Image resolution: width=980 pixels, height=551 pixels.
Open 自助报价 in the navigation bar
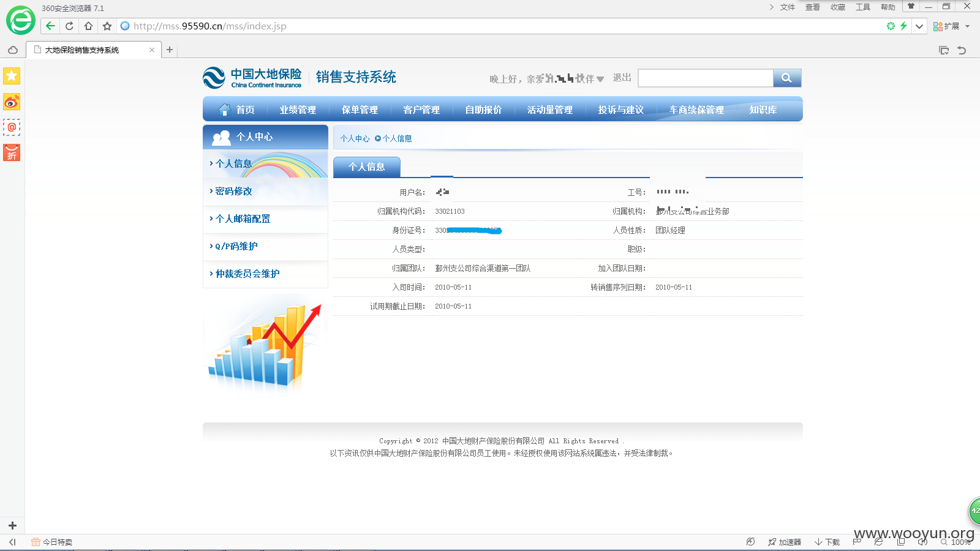(x=483, y=110)
